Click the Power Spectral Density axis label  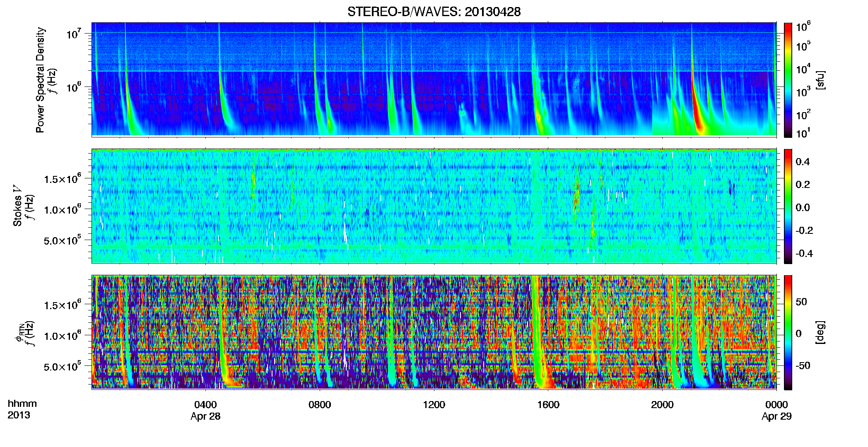(x=40, y=80)
